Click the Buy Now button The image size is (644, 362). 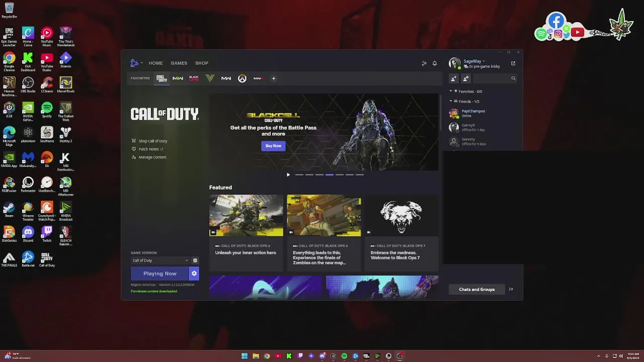273,146
